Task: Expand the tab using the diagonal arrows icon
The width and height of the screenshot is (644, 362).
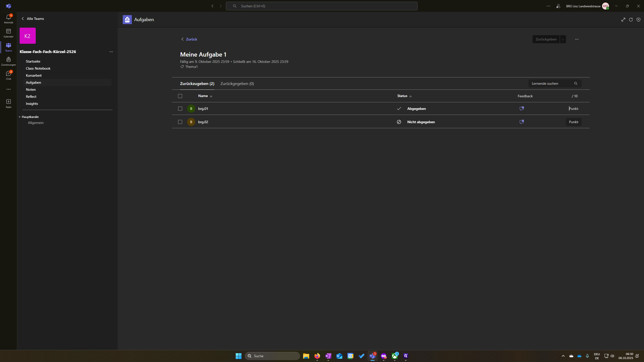Action: click(x=623, y=20)
